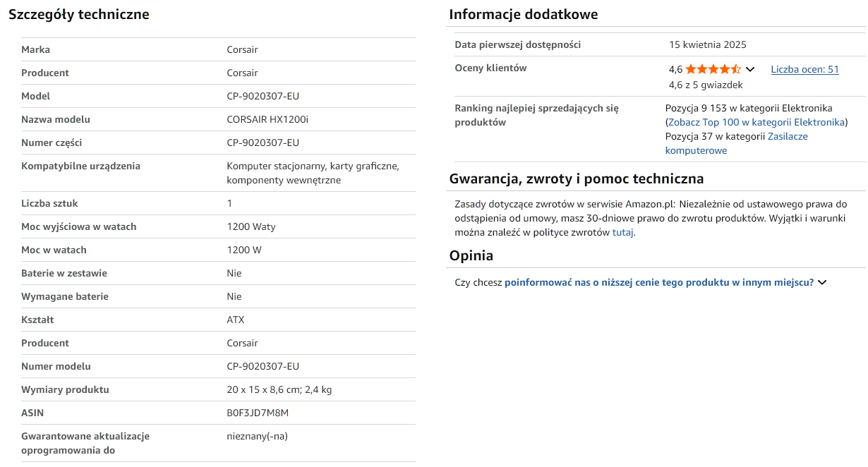Viewport: 868px width, 467px height.
Task: Click 'poinformować nas o niższej cenie' link
Action: coord(659,282)
